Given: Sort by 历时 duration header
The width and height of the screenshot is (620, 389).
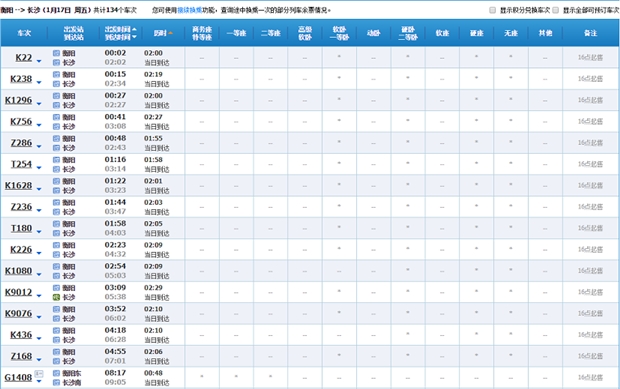Looking at the screenshot, I should [163, 33].
